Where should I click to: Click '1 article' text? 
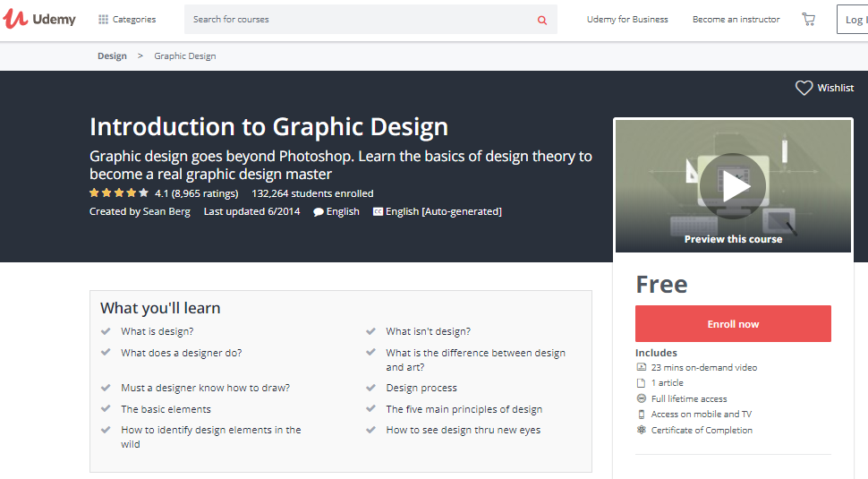pyautogui.click(x=667, y=382)
